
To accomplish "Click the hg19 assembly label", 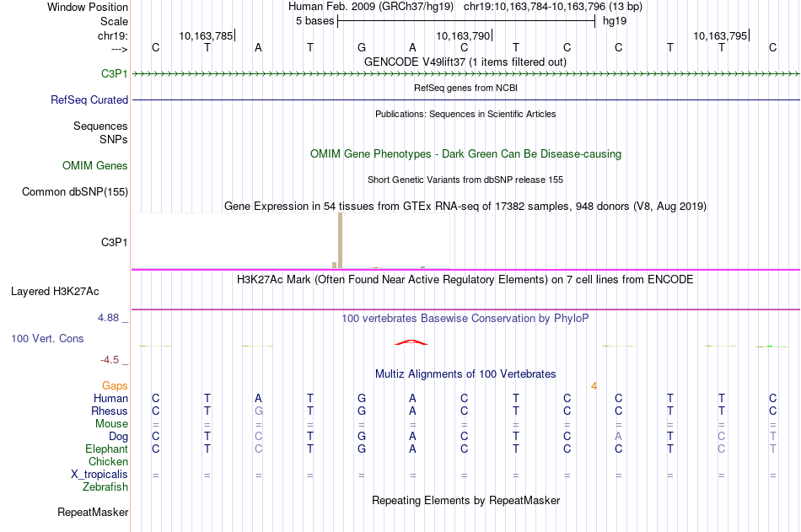I will point(615,21).
